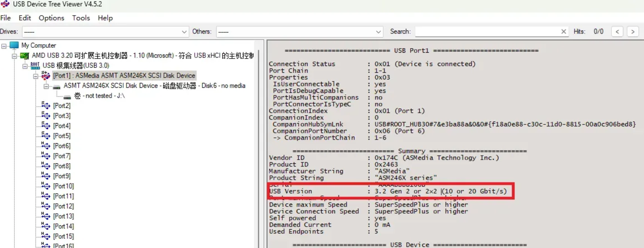Viewport: 644px width, 248px height.
Task: Collapse the My Computer tree node
Action: [4, 45]
